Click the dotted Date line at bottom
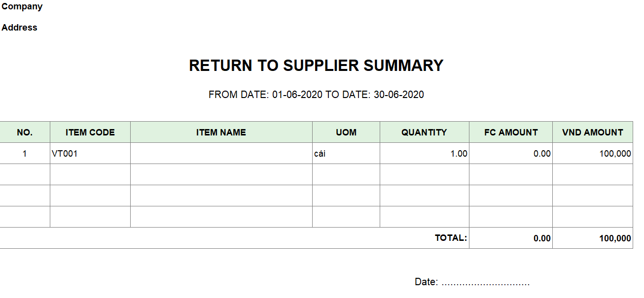The image size is (644, 298). click(486, 283)
